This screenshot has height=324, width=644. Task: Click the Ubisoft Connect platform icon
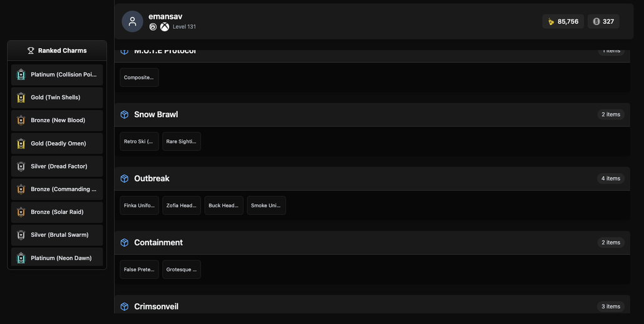153,27
